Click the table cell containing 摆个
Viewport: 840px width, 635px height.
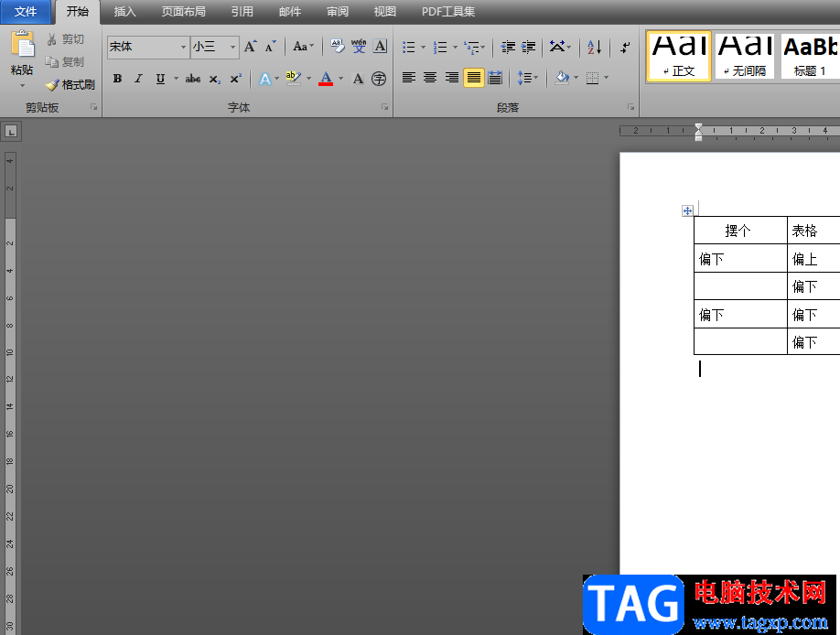[x=740, y=231]
